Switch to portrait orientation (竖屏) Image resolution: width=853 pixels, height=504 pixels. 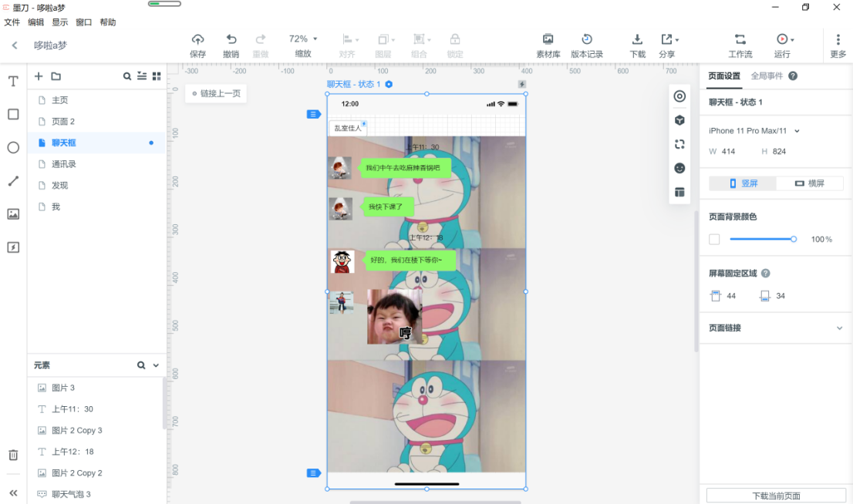743,183
